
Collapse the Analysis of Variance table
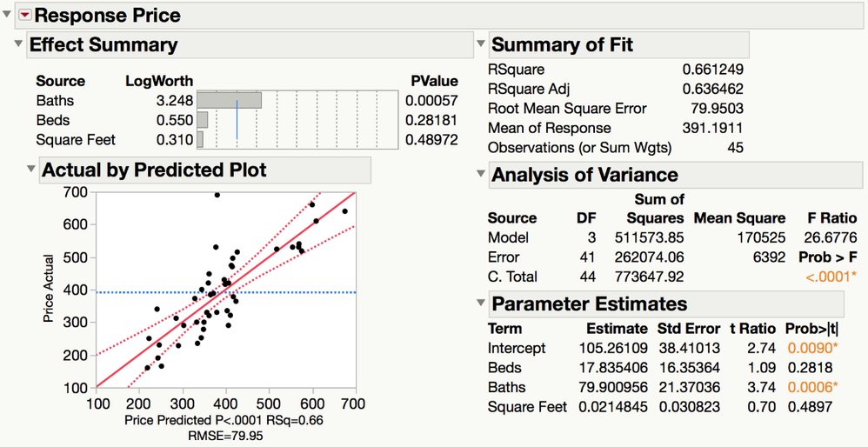click(x=482, y=174)
